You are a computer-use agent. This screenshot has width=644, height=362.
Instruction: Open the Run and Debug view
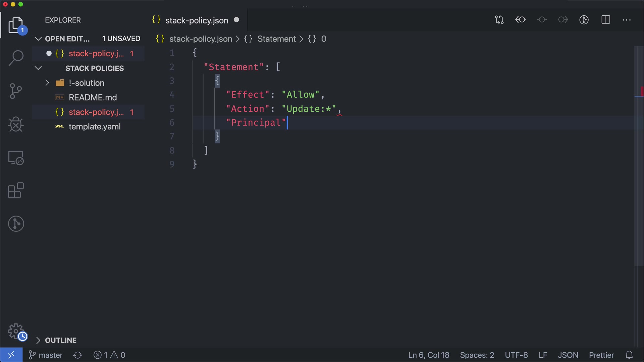coord(16,124)
